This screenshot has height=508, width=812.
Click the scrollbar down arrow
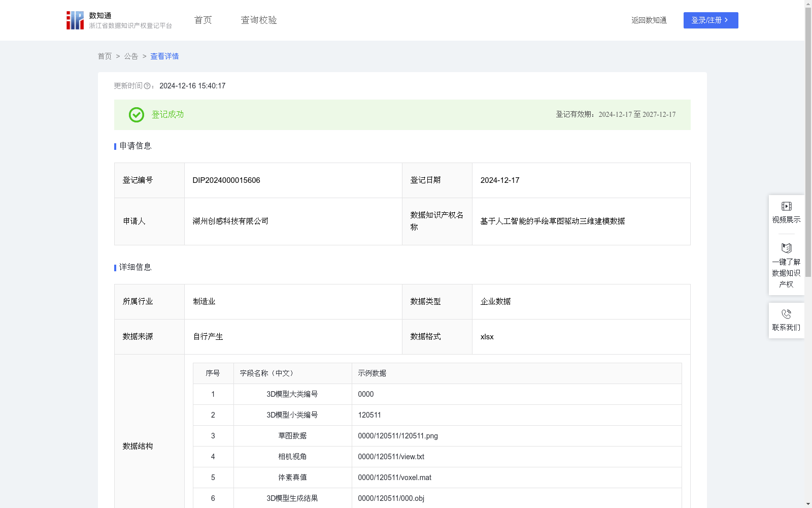point(808,504)
